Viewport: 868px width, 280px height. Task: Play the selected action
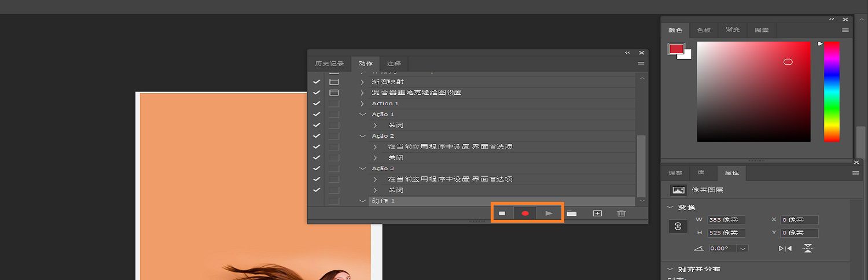click(x=549, y=213)
